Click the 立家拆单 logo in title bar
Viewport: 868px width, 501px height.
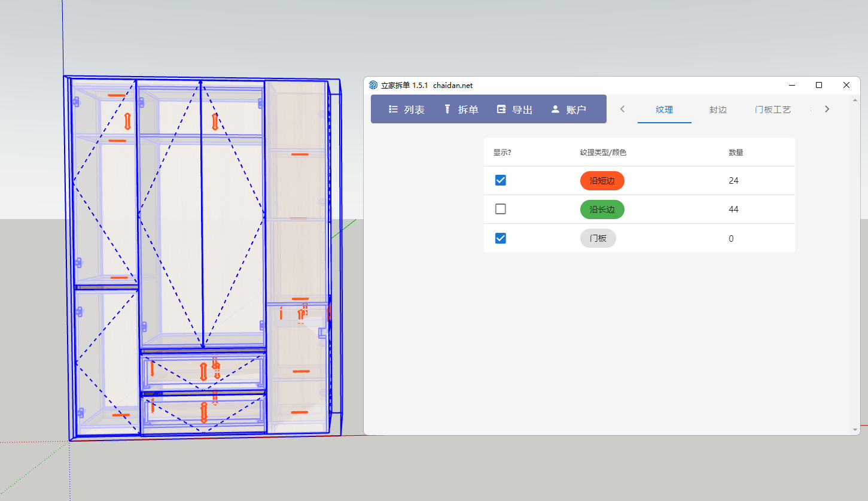pyautogui.click(x=373, y=86)
